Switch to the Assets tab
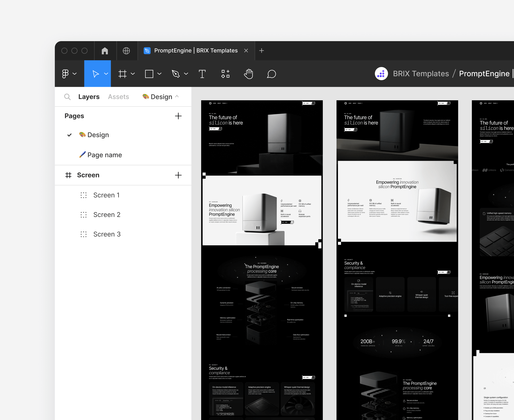514x420 pixels. pos(118,96)
